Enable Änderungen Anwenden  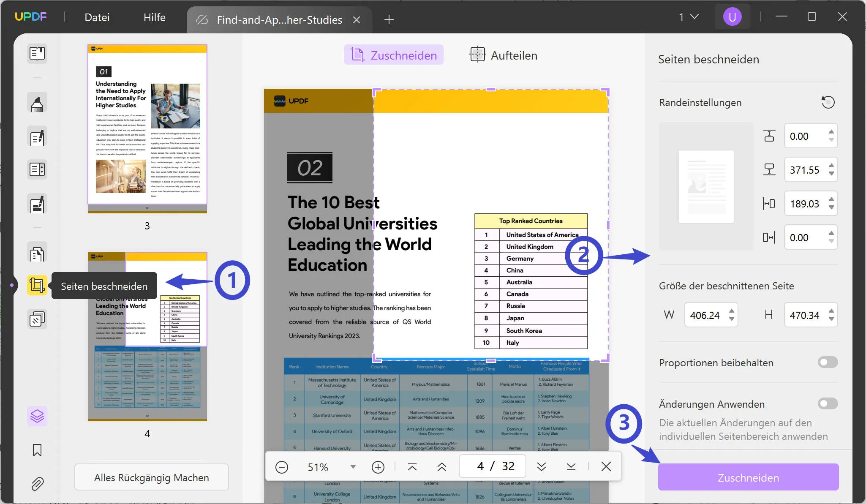[827, 403]
